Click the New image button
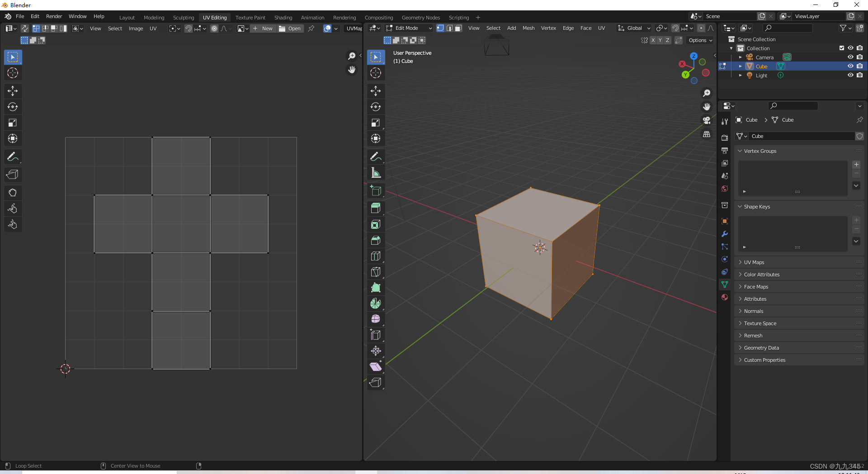Viewport: 868px width, 474px height. click(x=263, y=28)
